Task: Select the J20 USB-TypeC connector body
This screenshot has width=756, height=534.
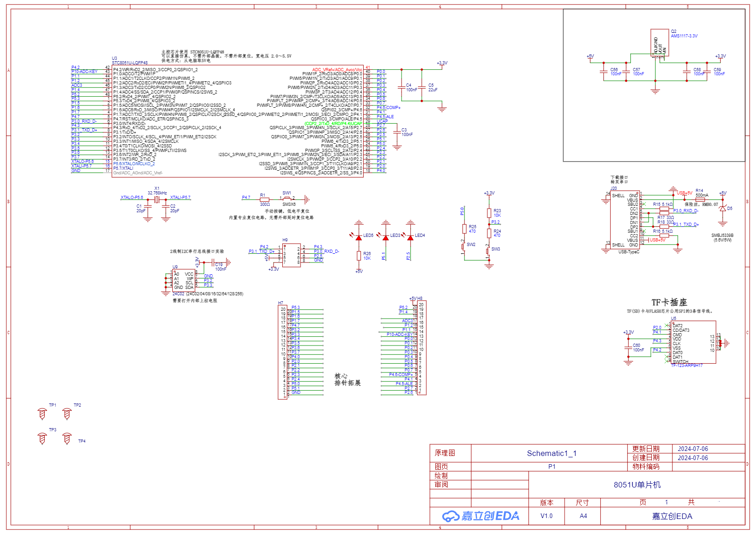Action: tap(625, 220)
